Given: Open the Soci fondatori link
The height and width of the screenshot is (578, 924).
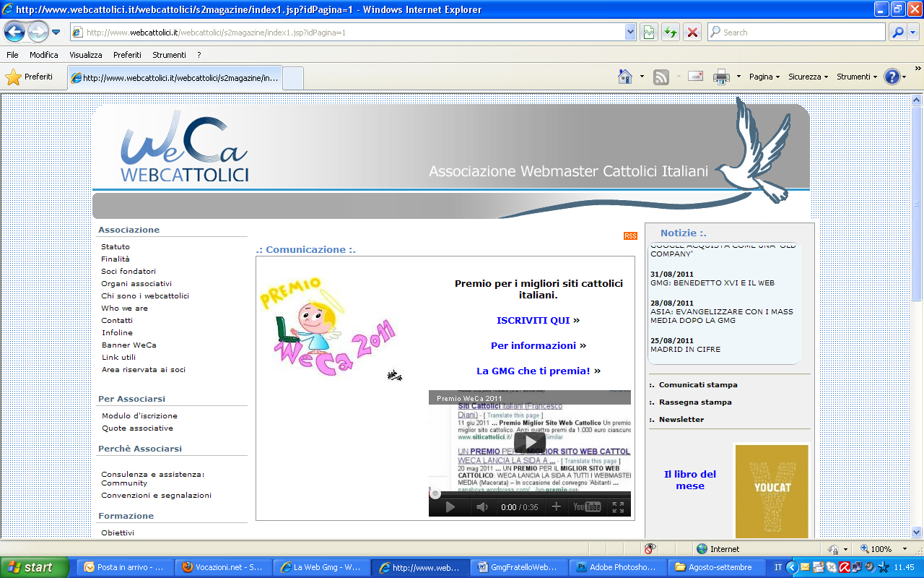Looking at the screenshot, I should (x=128, y=272).
